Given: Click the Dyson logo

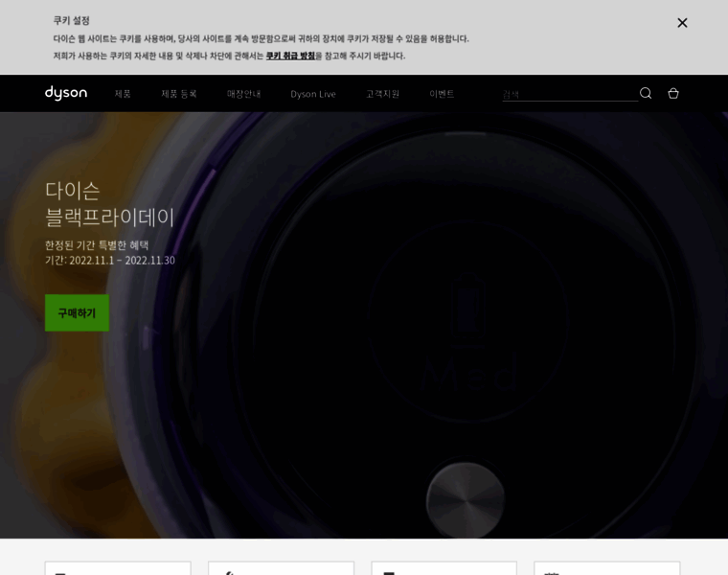Looking at the screenshot, I should tap(66, 93).
